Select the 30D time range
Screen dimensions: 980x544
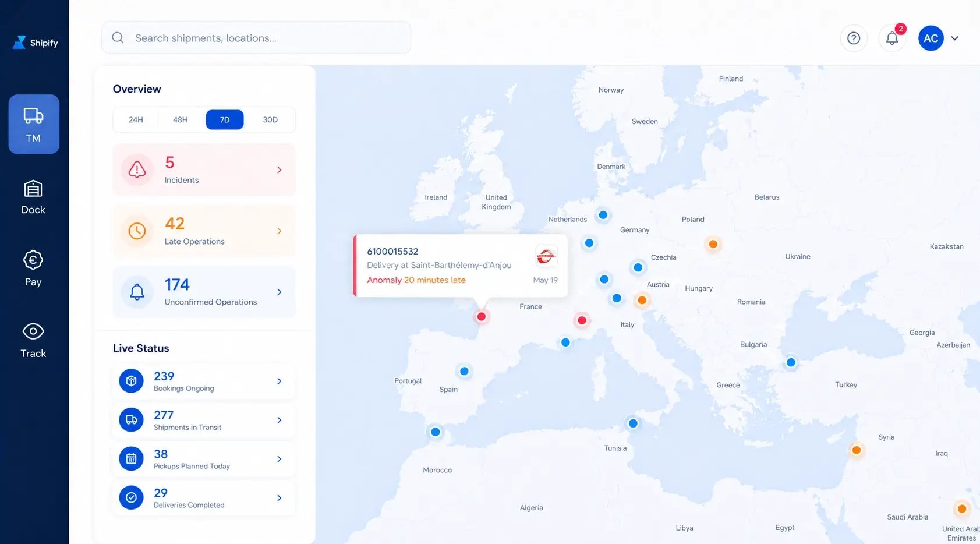pos(270,119)
